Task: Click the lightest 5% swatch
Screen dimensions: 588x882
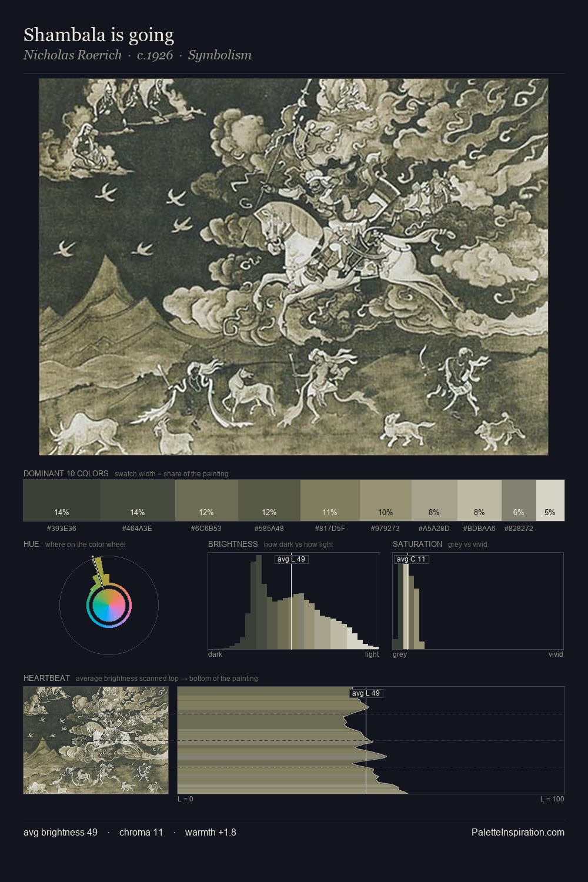Action: 550,500
